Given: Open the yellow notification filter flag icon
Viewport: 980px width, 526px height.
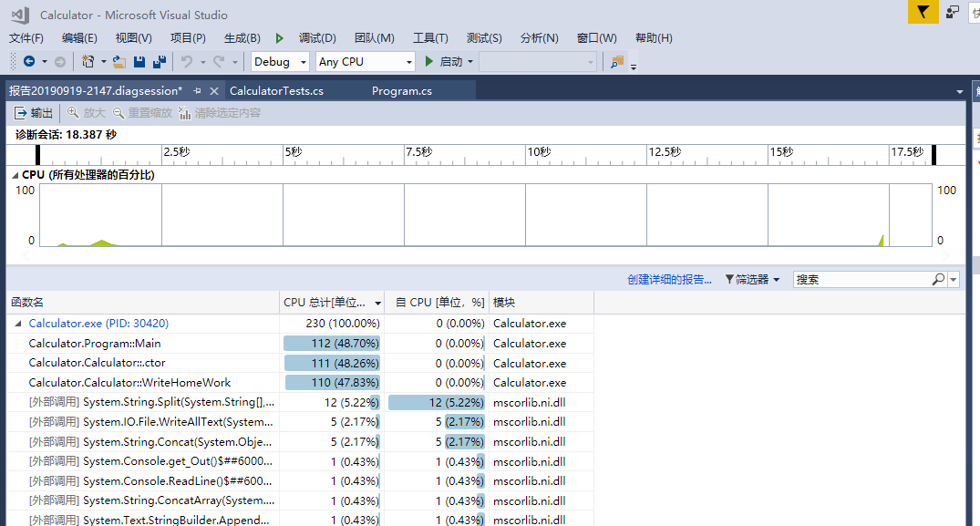Looking at the screenshot, I should tap(923, 11).
